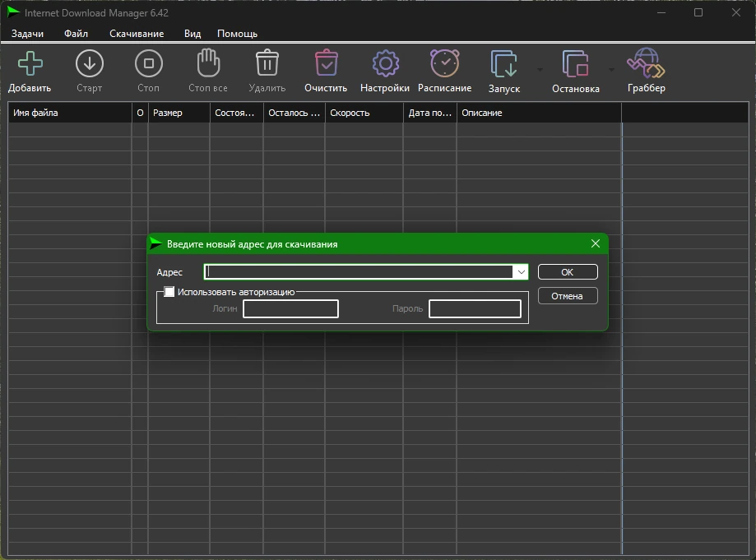756x560 pixels.
Task: Minimize the Internet Download Manager window
Action: click(661, 12)
